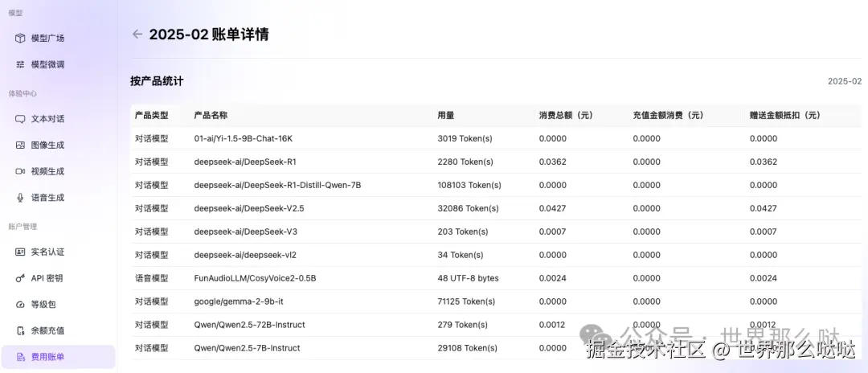Click the 用量 column header
The height and width of the screenshot is (373, 868).
click(x=445, y=115)
